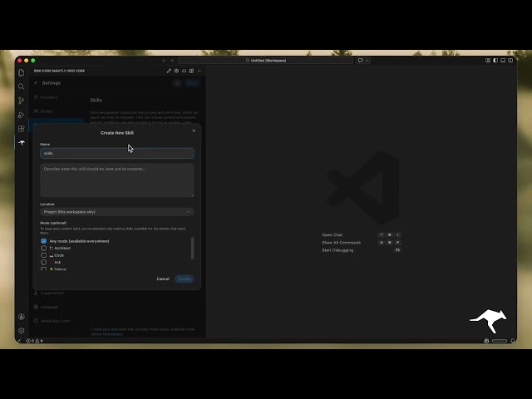Navigate forward using the title bar right arrow
The height and width of the screenshot is (399, 532).
172,61
